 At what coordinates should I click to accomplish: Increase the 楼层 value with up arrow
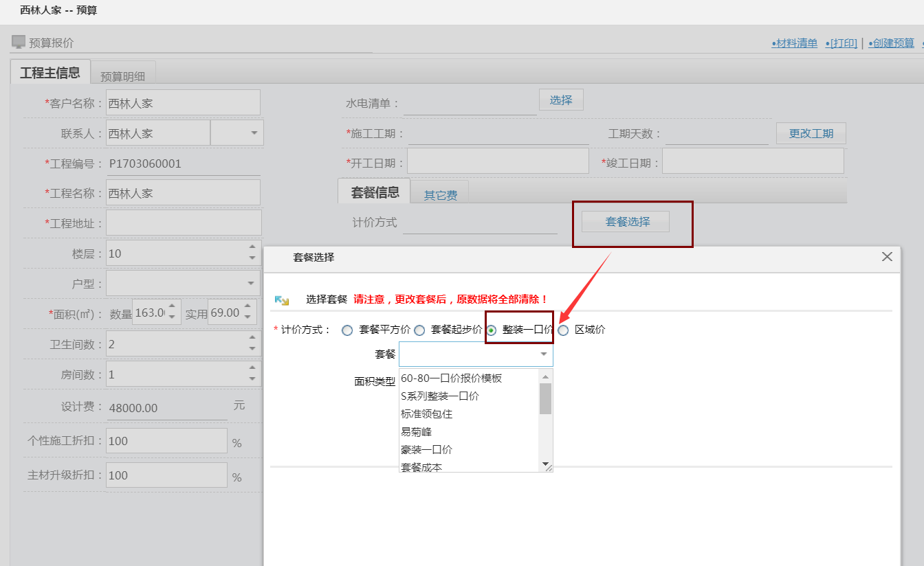coord(252,248)
